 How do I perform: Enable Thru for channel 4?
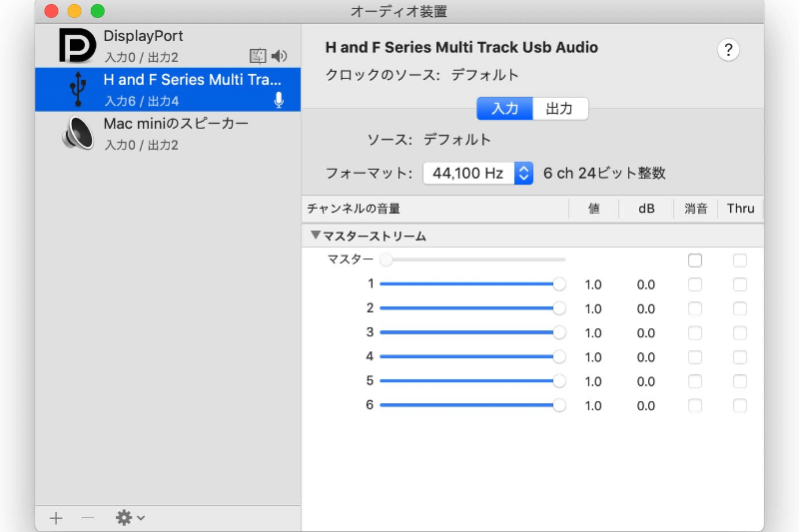click(x=740, y=357)
